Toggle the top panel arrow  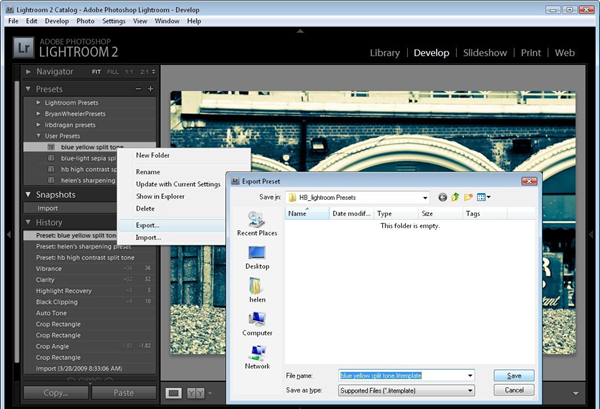pos(300,31)
